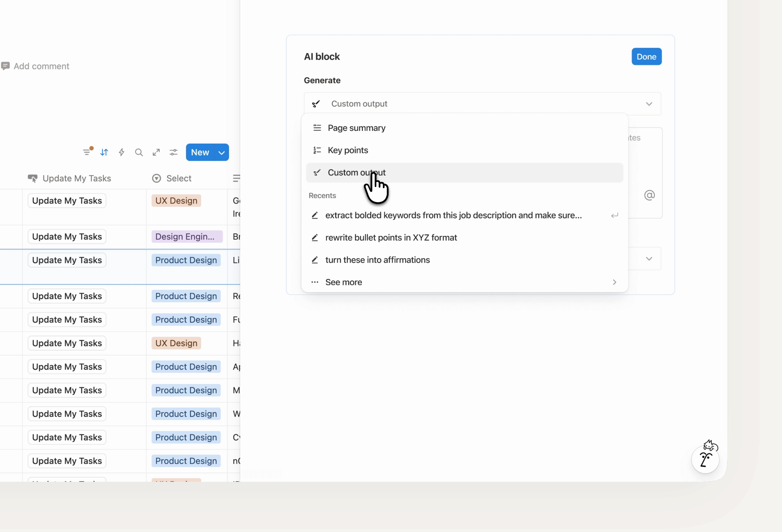The image size is (782, 532).
Task: Click the Select column header icon
Action: [156, 178]
